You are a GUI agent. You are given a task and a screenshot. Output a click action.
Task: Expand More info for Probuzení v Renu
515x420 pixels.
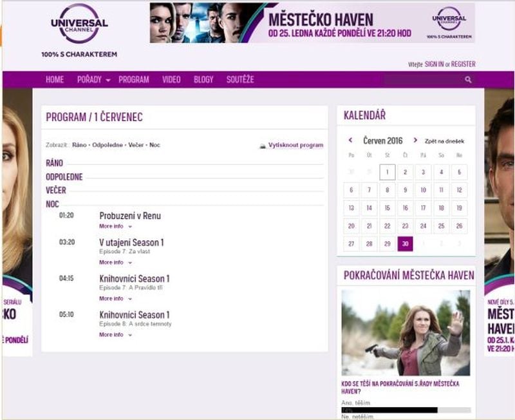pyautogui.click(x=115, y=226)
